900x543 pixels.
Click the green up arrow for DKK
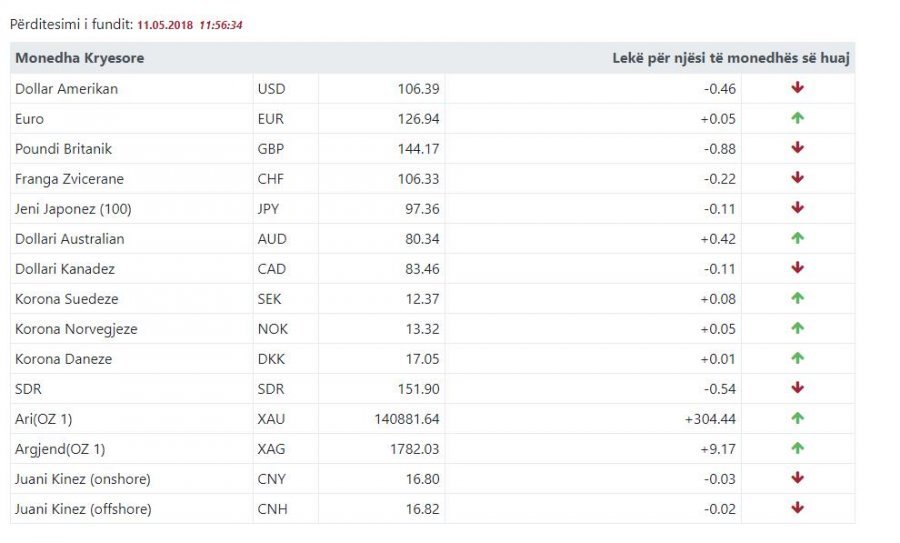point(797,358)
